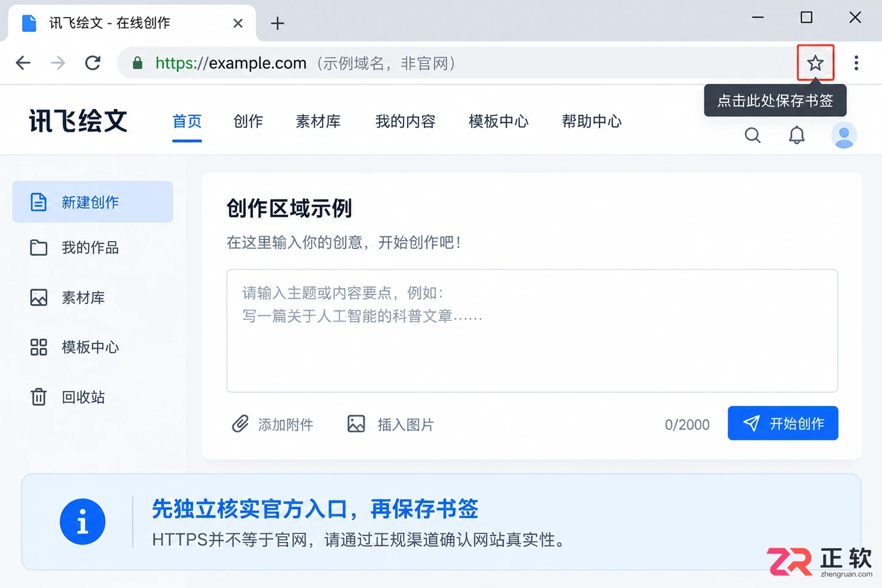Image resolution: width=882 pixels, height=588 pixels.
Task: Click the search magnifier icon in header
Action: [753, 135]
